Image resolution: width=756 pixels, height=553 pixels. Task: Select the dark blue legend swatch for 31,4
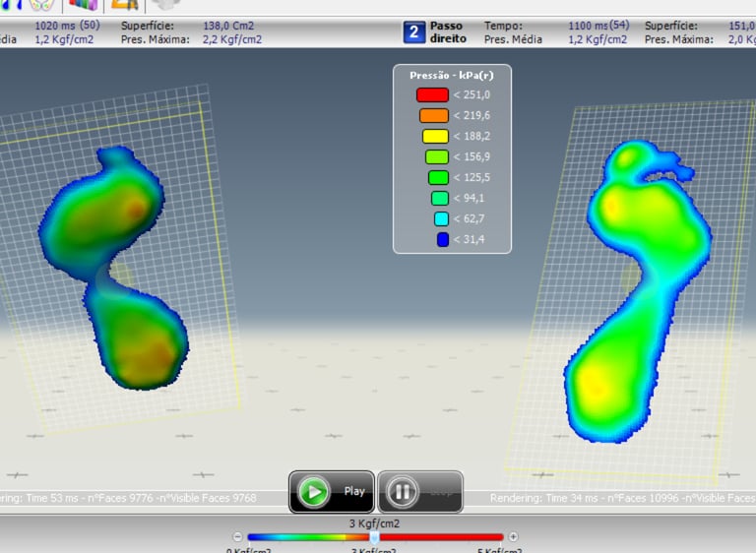click(443, 240)
